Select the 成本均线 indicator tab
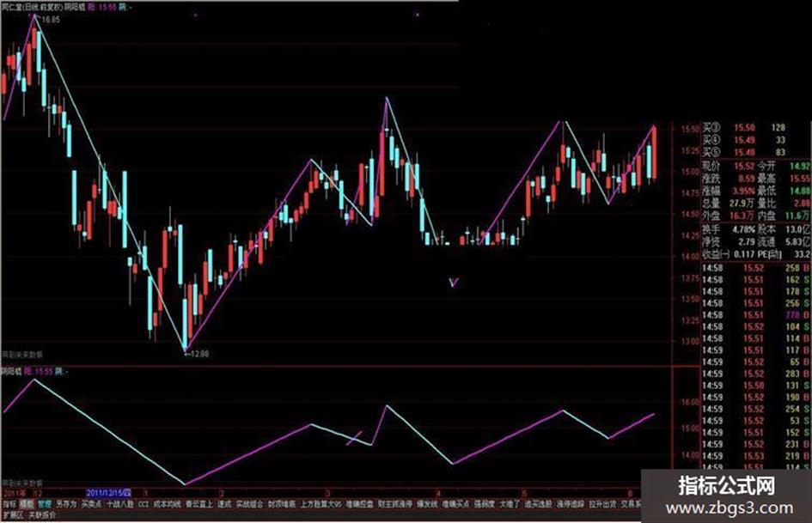This screenshot has height=523, width=812. [x=168, y=504]
